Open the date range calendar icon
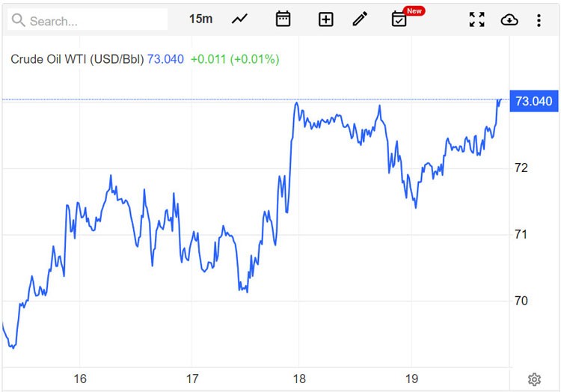This screenshot has width=561, height=392. pos(283,19)
